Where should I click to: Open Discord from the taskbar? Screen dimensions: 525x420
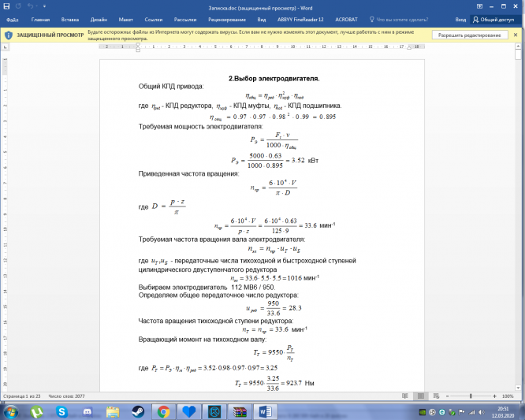tap(87, 411)
